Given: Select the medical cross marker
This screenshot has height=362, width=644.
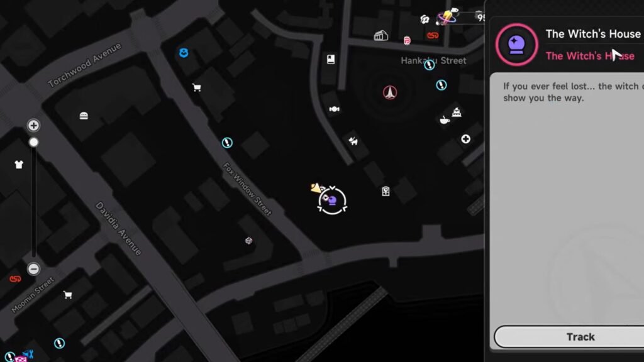Looking at the screenshot, I should 465,139.
